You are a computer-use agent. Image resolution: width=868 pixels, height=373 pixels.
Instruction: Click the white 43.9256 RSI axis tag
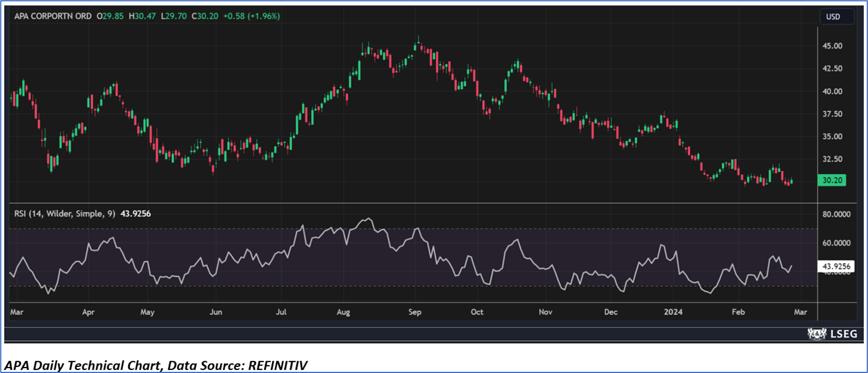[836, 266]
